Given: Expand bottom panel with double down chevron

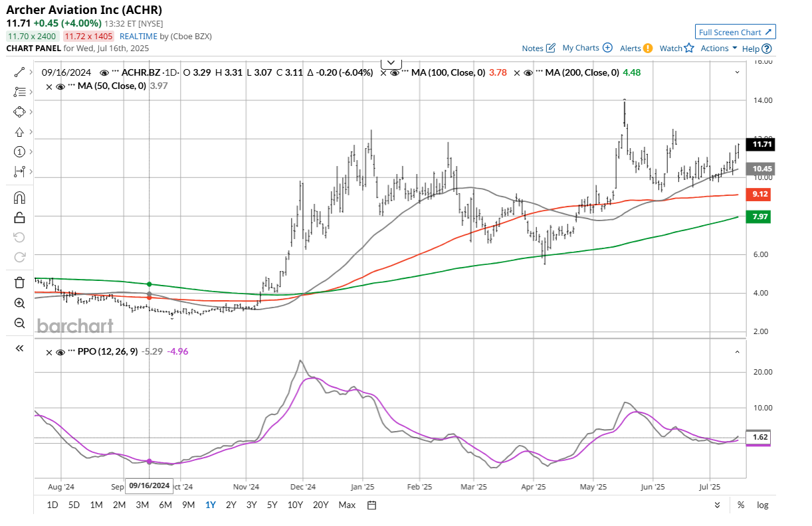Looking at the screenshot, I should [717, 505].
